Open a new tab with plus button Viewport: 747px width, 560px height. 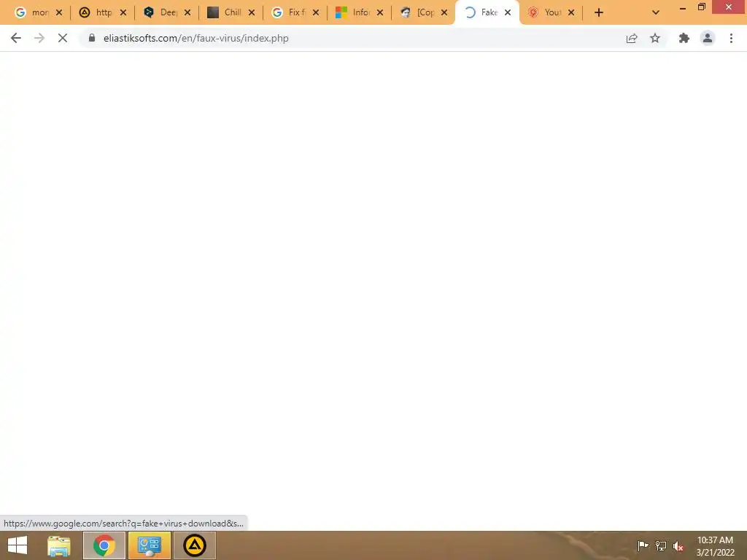[x=599, y=12]
